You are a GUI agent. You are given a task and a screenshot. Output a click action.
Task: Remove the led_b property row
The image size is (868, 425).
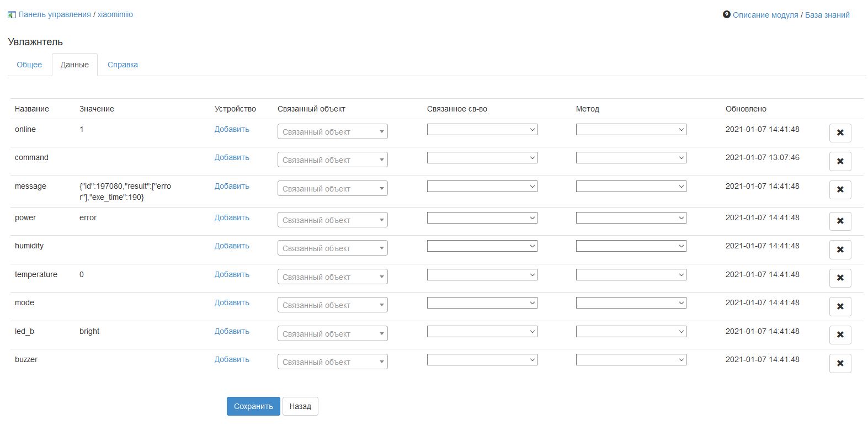840,334
